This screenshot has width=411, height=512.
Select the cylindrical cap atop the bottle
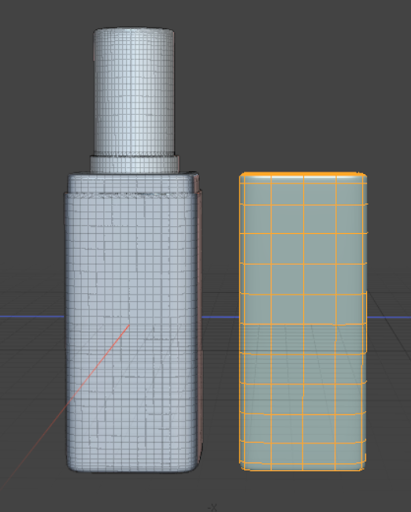point(133,92)
